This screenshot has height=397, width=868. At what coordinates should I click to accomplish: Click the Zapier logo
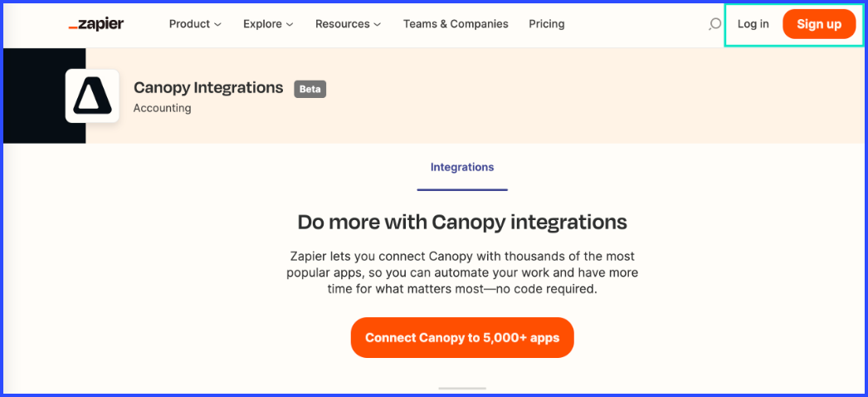click(x=95, y=24)
